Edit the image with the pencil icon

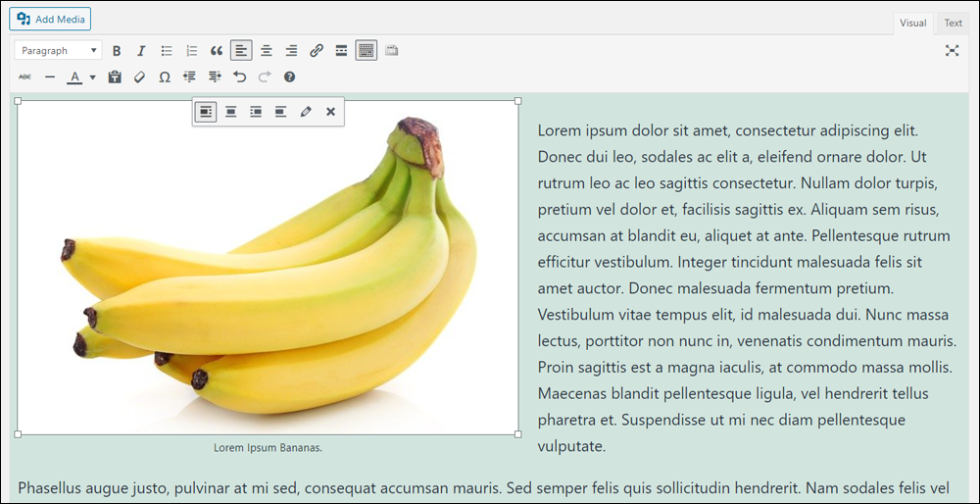point(306,112)
